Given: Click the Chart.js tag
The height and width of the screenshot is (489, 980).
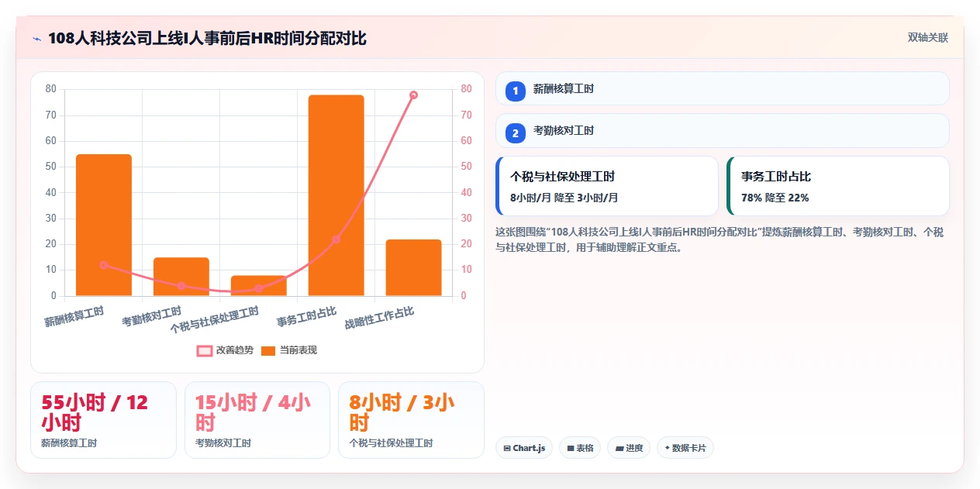Looking at the screenshot, I should tap(524, 448).
